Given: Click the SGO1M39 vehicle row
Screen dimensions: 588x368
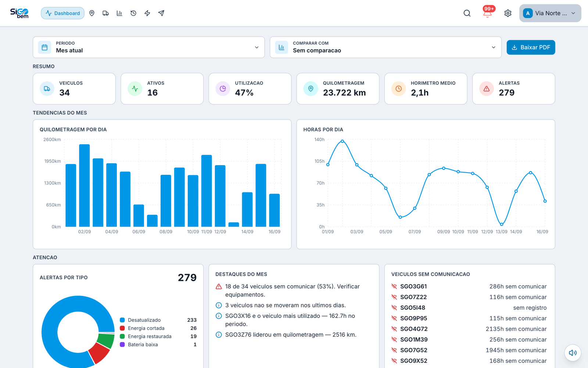Looking at the screenshot, I should 469,340.
